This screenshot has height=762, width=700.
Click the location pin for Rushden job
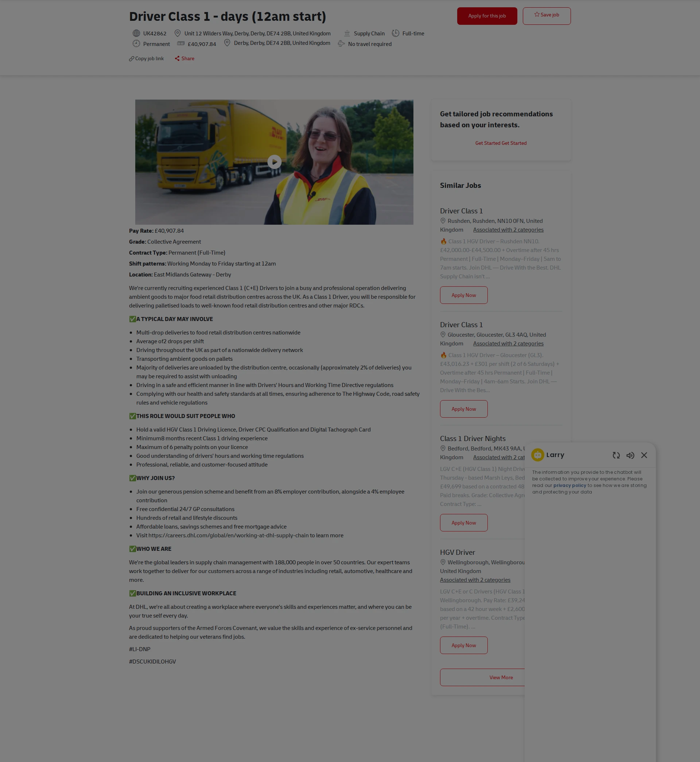click(443, 221)
